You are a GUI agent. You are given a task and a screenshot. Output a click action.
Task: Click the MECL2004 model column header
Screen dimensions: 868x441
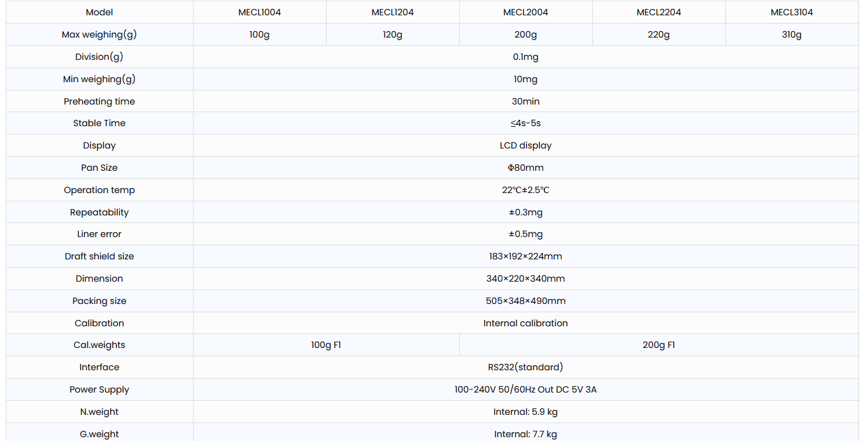(x=525, y=12)
